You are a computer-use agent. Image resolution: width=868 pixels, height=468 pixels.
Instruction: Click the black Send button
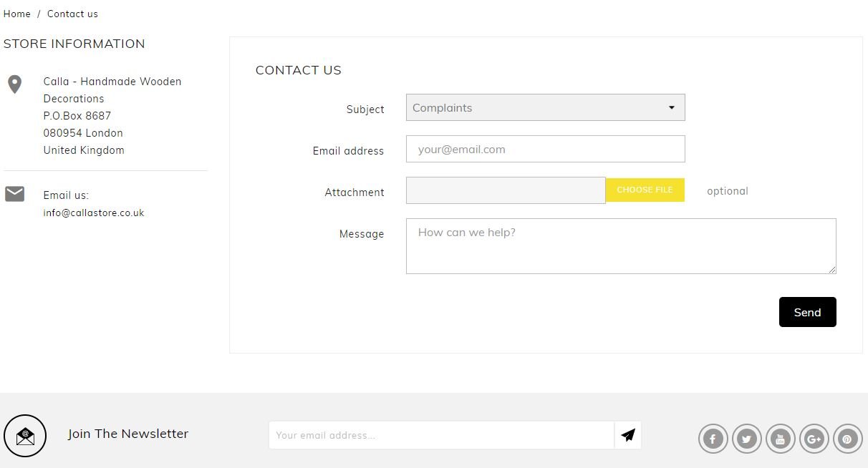click(x=807, y=312)
